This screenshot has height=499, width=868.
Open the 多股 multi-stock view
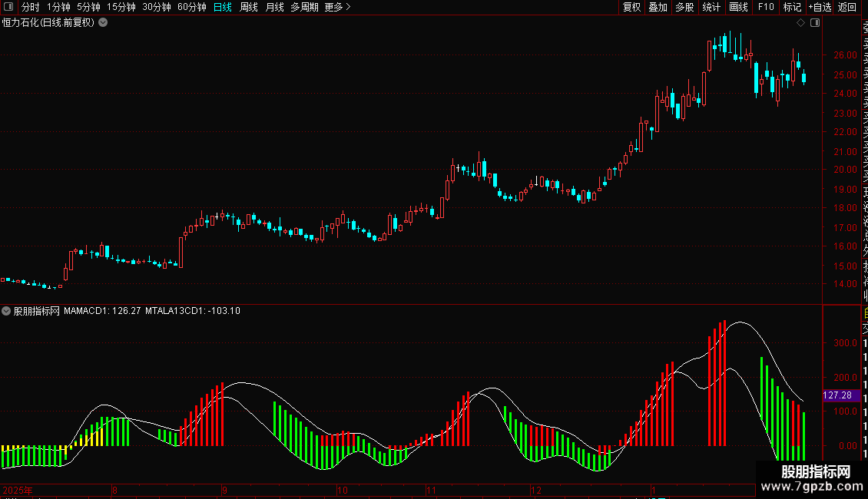[684, 7]
